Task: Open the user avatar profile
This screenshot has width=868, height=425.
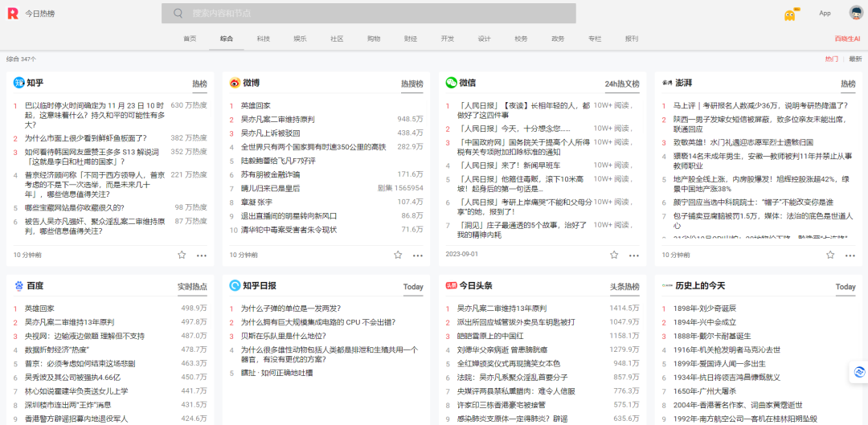Action: [857, 13]
